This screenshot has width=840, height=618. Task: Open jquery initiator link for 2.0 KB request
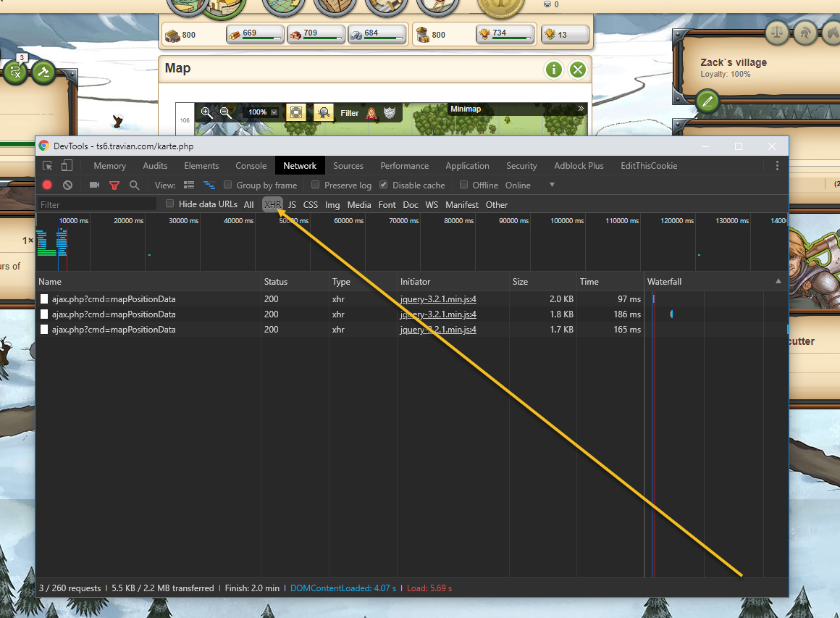(437, 299)
